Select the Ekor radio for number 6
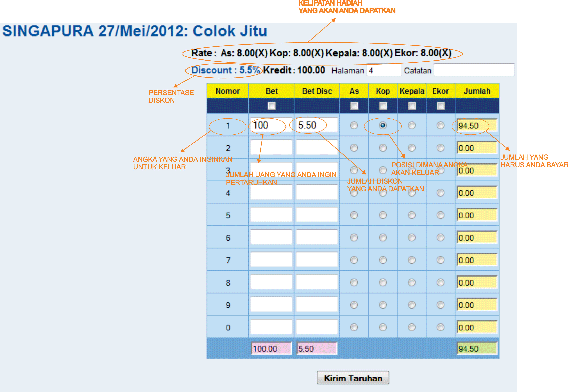This screenshot has width=569, height=392. 441,238
